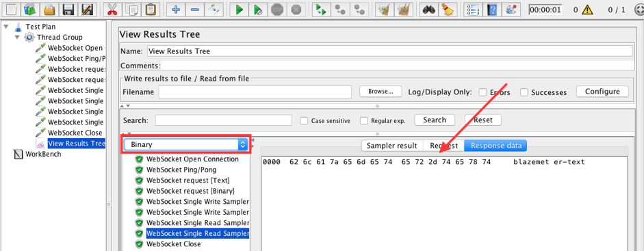Click the Search button beside the checkboxes
The image size is (644, 251).
tap(435, 120)
